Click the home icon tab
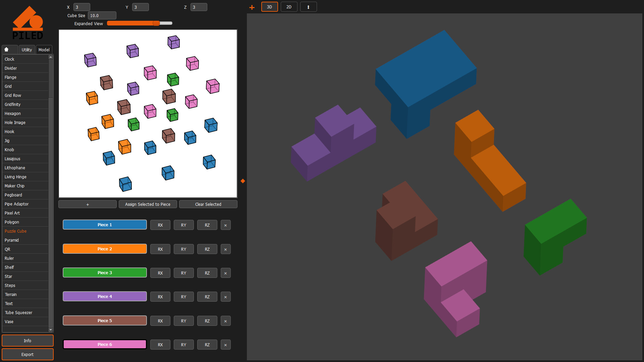 coord(6,50)
